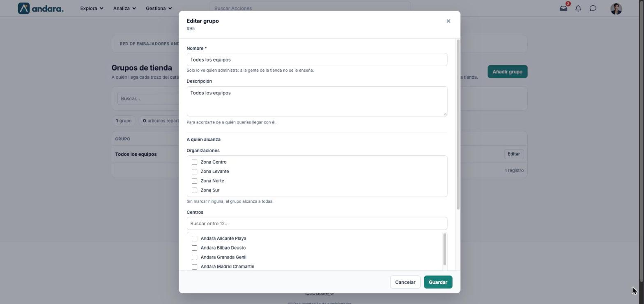Close the Editar grupo dialog with X
The width and height of the screenshot is (644, 304).
pyautogui.click(x=448, y=21)
